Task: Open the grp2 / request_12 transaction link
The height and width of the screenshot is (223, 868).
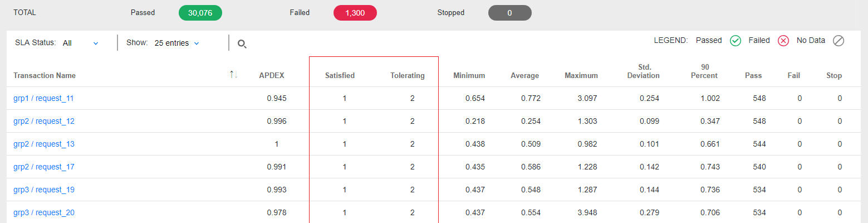Action: tap(44, 122)
